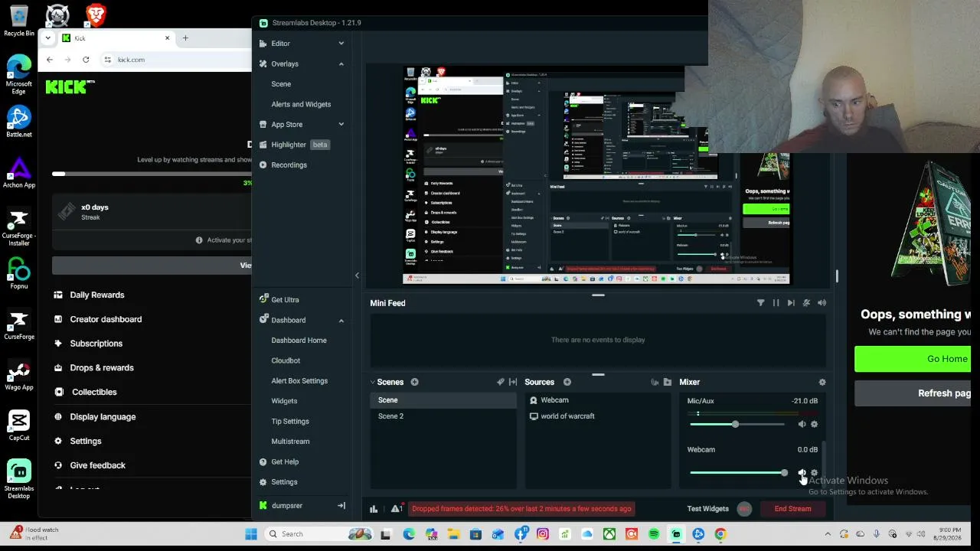Adjust the Mic/Aux volume slider handle

735,424
